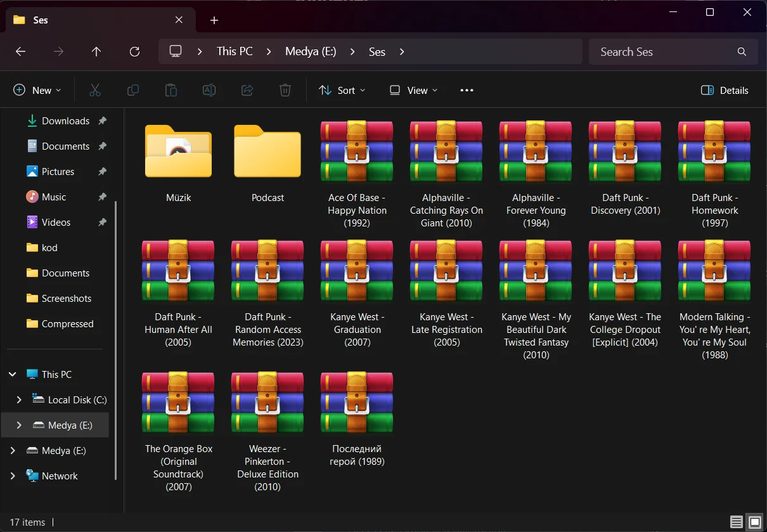Open the Sort dropdown menu
This screenshot has height=532, width=767.
(x=342, y=90)
